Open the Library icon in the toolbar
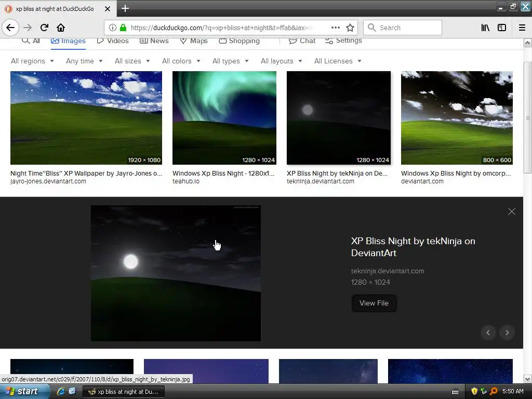The width and height of the screenshot is (532, 399). [x=485, y=28]
